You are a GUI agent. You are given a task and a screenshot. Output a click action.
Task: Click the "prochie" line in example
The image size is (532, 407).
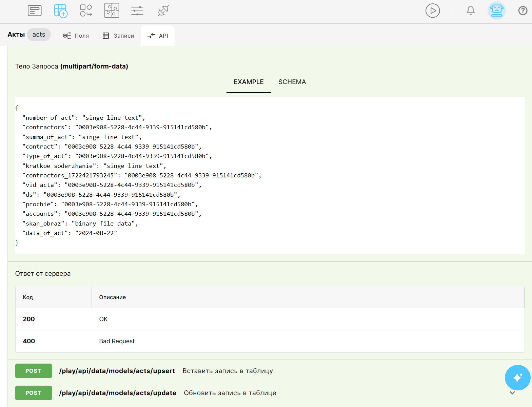pyautogui.click(x=110, y=204)
